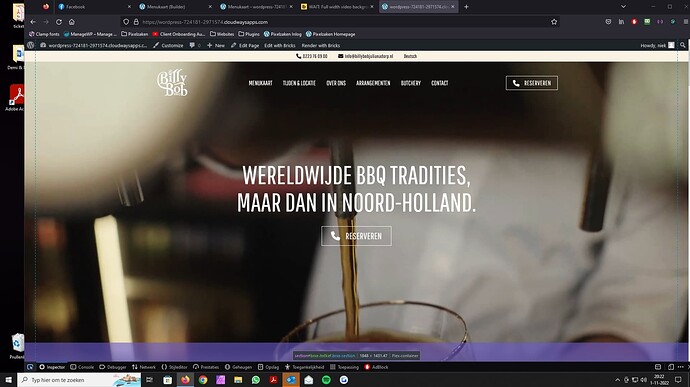Click Edit with Bricks in admin bar
This screenshot has width=690, height=387.
click(x=280, y=45)
